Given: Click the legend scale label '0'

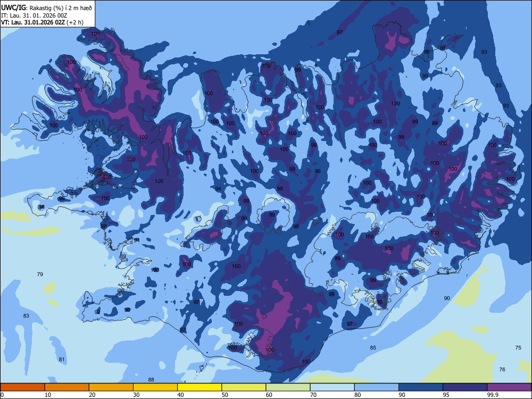Looking at the screenshot, I should click(x=2, y=395).
